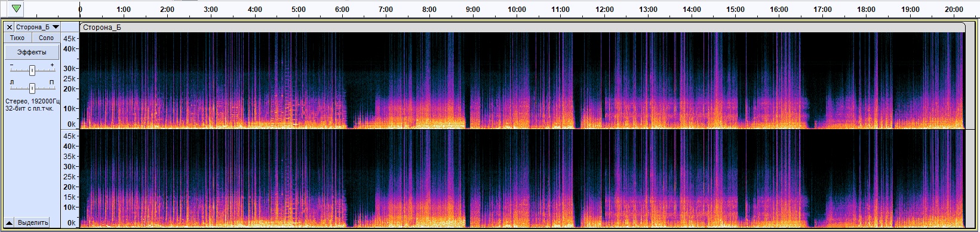Click the pan slider handle between Л and П
980x232 pixels.
32,88
